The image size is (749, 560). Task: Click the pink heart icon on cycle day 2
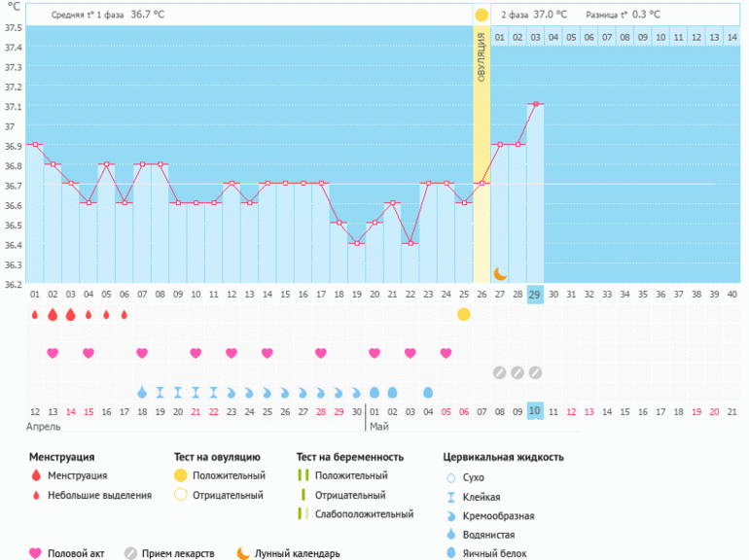[53, 353]
